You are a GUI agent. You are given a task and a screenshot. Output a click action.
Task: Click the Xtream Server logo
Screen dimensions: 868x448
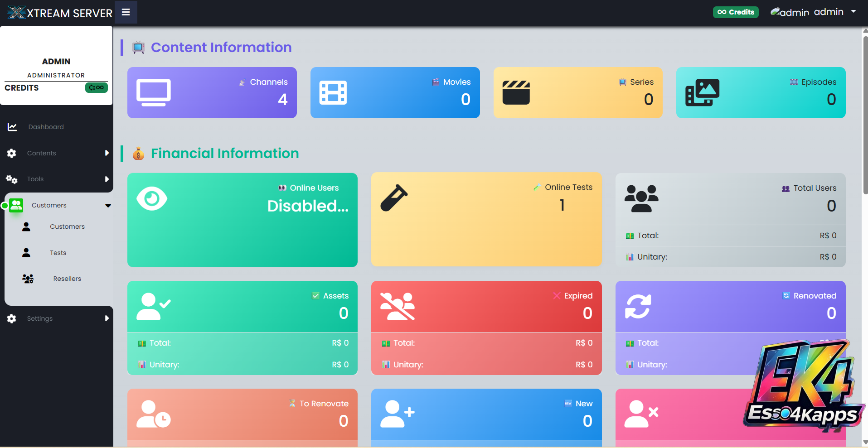click(x=60, y=13)
